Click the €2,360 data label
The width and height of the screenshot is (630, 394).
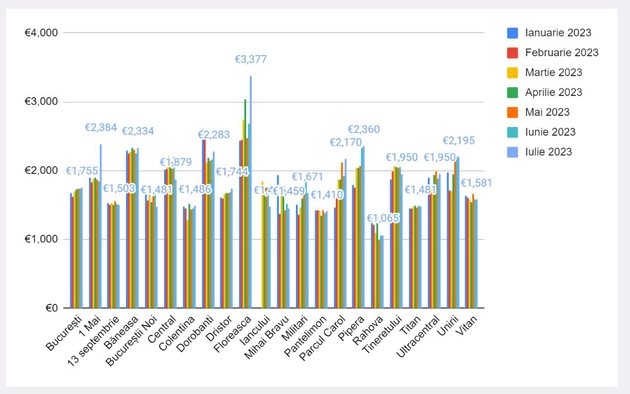coord(364,129)
